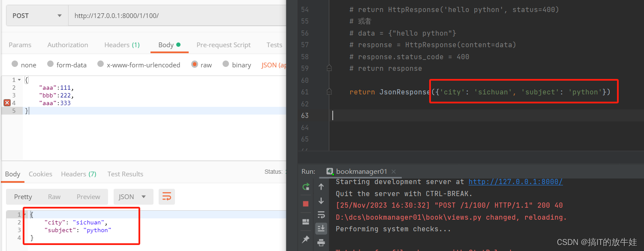Click the response.status_code = 400 comment line
Image resolution: width=644 pixels, height=251 pixels.
(409, 57)
